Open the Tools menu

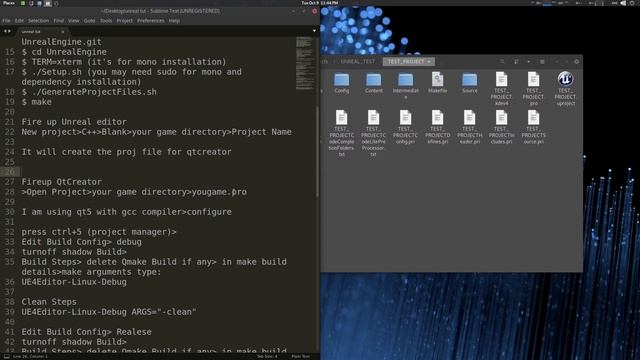pos(106,20)
